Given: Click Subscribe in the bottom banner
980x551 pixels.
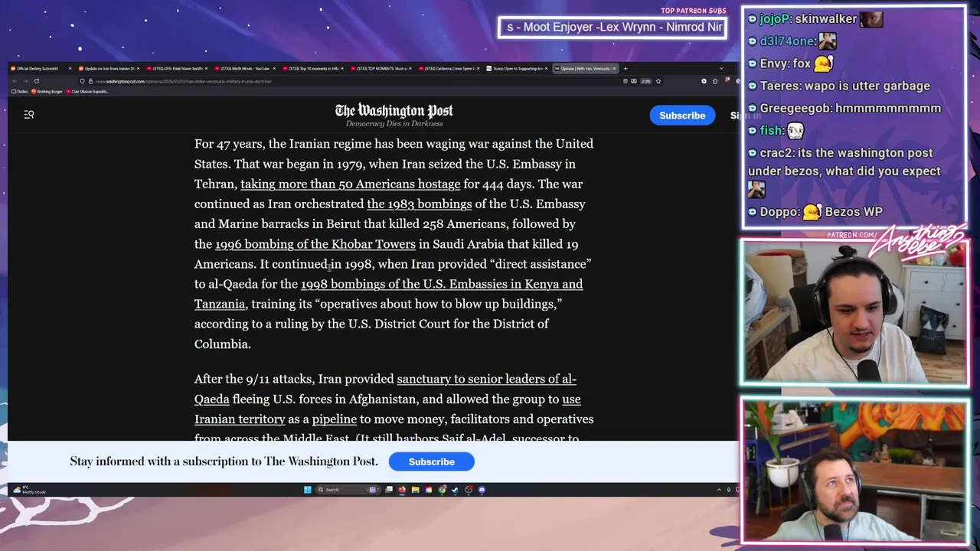Looking at the screenshot, I should 432,461.
